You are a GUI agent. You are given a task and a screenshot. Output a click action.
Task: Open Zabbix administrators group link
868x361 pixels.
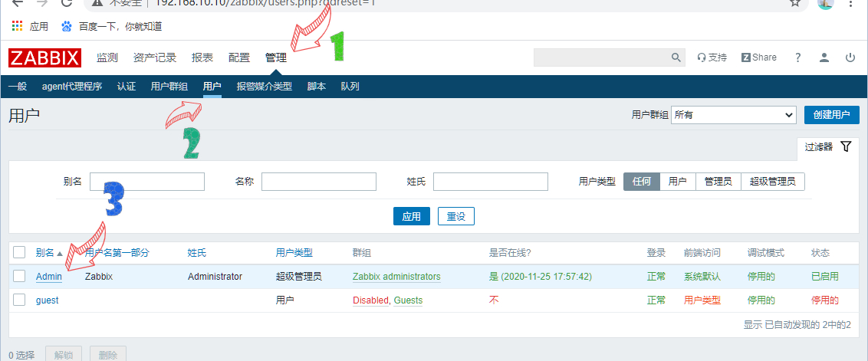(396, 276)
